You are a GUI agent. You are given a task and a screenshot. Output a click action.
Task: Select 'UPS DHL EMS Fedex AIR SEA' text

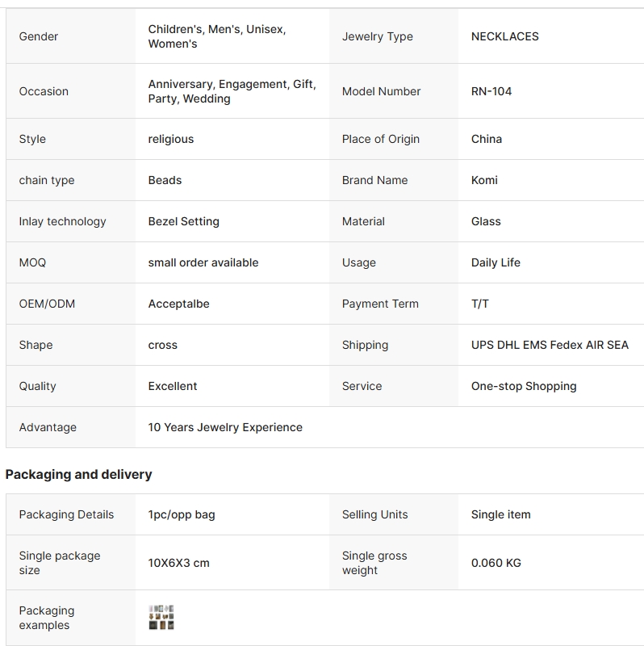tap(550, 345)
